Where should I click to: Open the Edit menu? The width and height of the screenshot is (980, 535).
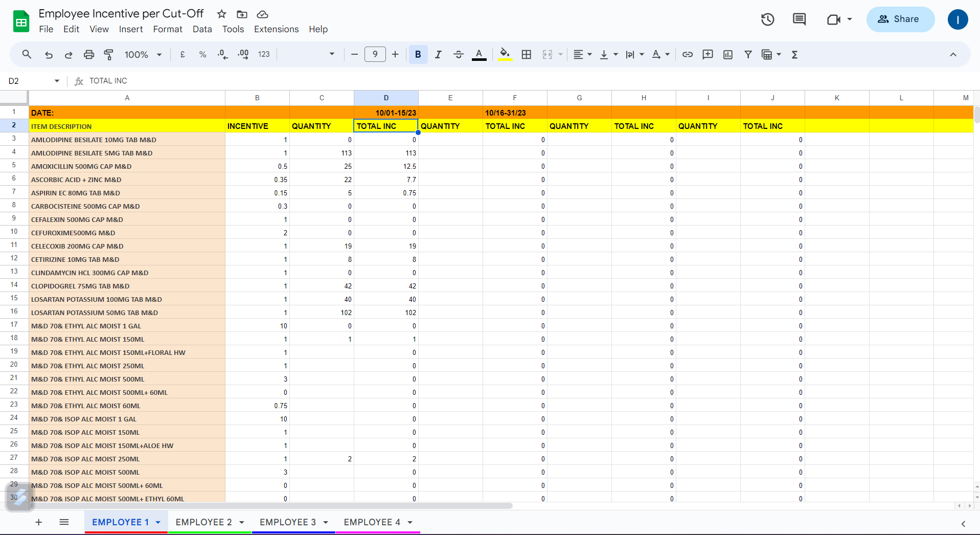point(71,29)
